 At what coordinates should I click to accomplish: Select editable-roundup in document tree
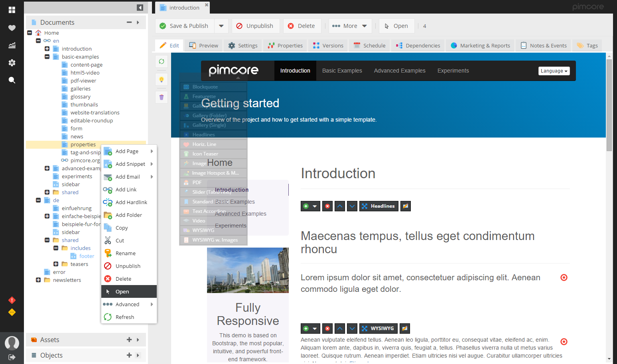(x=92, y=120)
